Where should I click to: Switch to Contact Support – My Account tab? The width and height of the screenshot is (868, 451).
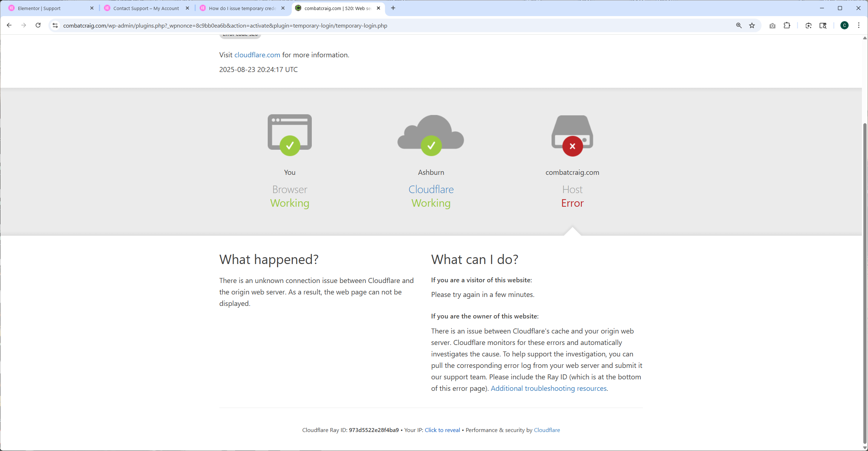click(x=146, y=8)
